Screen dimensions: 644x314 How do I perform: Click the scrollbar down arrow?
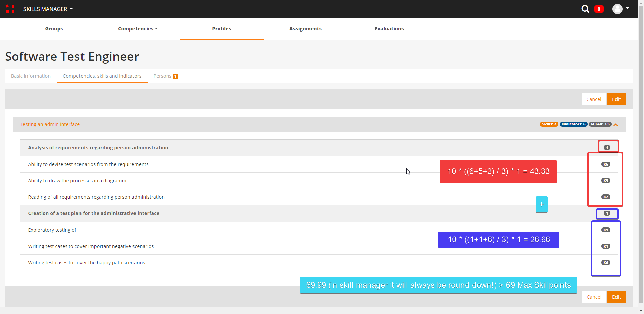pyautogui.click(x=641, y=311)
